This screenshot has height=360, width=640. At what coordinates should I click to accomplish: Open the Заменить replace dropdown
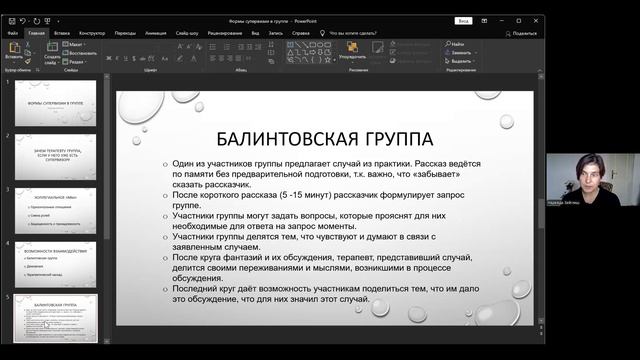pyautogui.click(x=461, y=53)
